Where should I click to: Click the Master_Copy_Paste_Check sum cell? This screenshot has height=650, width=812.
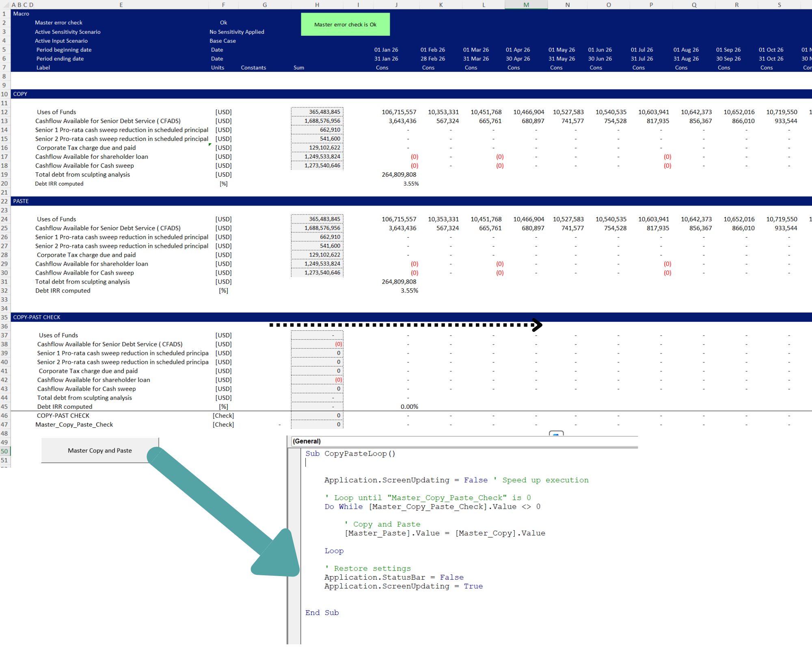tap(317, 425)
